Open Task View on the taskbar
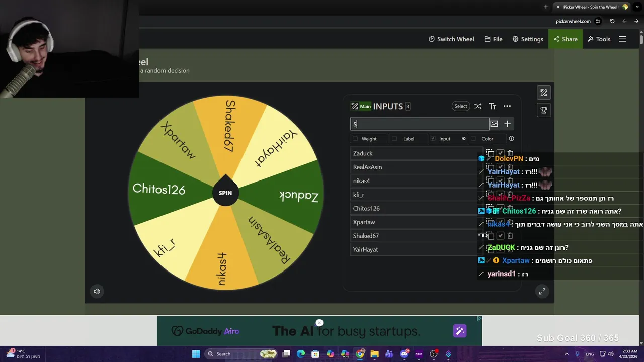This screenshot has height=362, width=644. point(287,354)
